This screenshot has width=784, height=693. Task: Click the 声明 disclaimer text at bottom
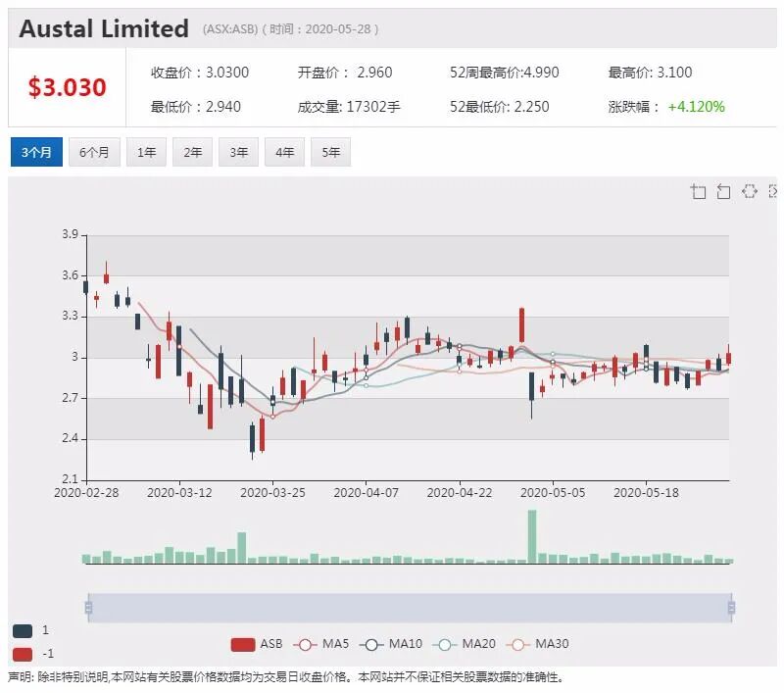pos(286,677)
